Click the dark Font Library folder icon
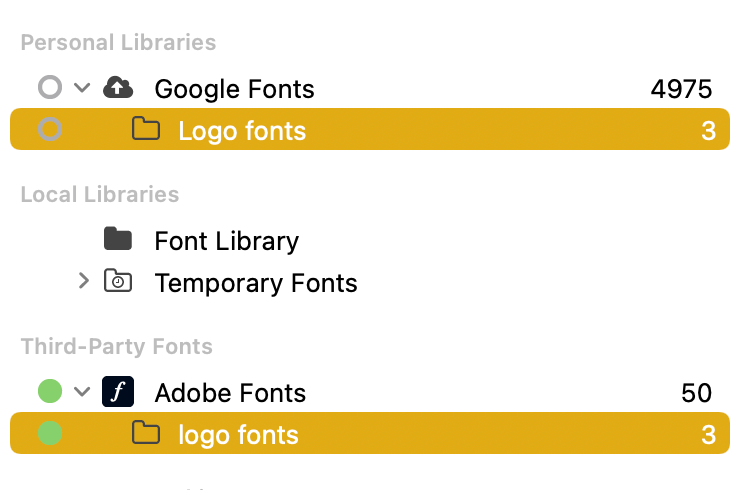Image resolution: width=746 pixels, height=490 pixels. (x=118, y=239)
